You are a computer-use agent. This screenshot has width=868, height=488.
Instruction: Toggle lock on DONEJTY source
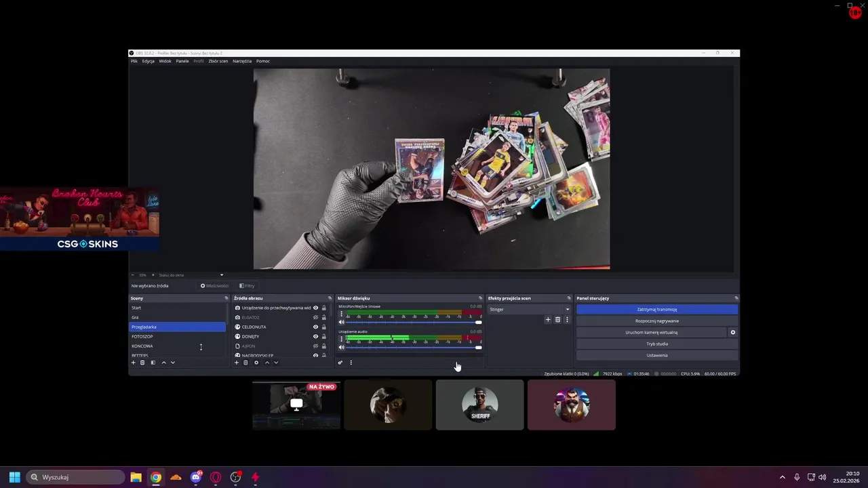pyautogui.click(x=324, y=336)
